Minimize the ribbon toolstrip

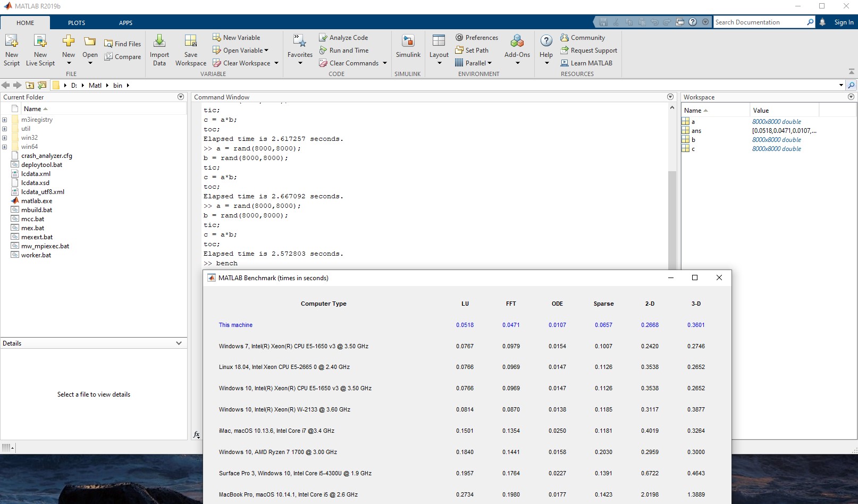click(x=851, y=71)
